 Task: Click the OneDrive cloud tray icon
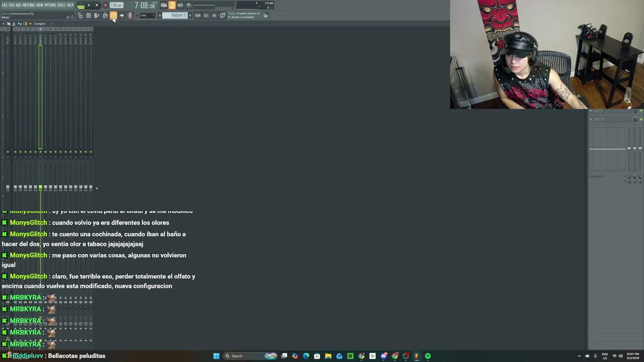click(587, 356)
